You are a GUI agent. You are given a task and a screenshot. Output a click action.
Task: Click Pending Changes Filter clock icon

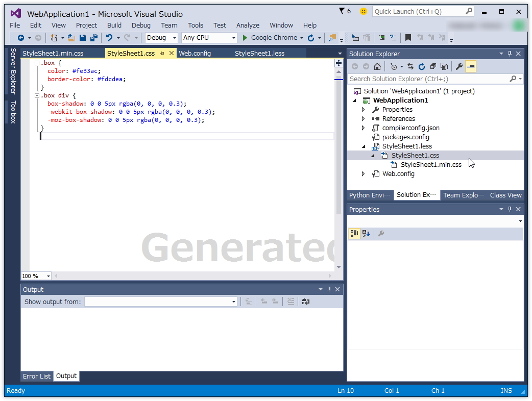tap(394, 66)
